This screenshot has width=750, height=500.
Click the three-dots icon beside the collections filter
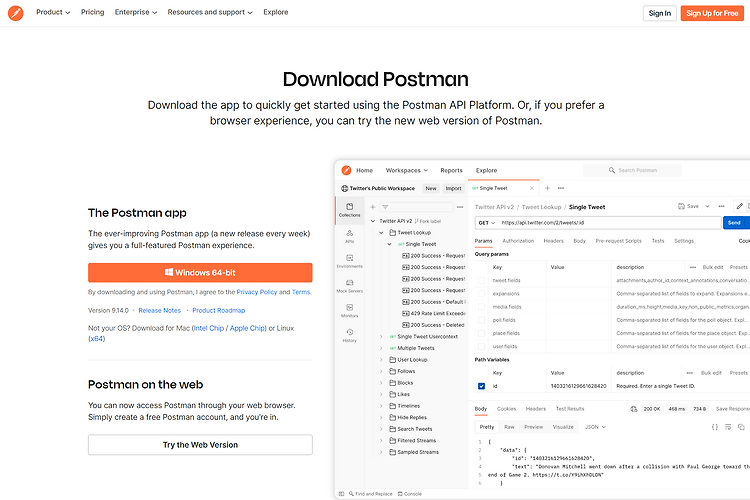pyautogui.click(x=460, y=207)
